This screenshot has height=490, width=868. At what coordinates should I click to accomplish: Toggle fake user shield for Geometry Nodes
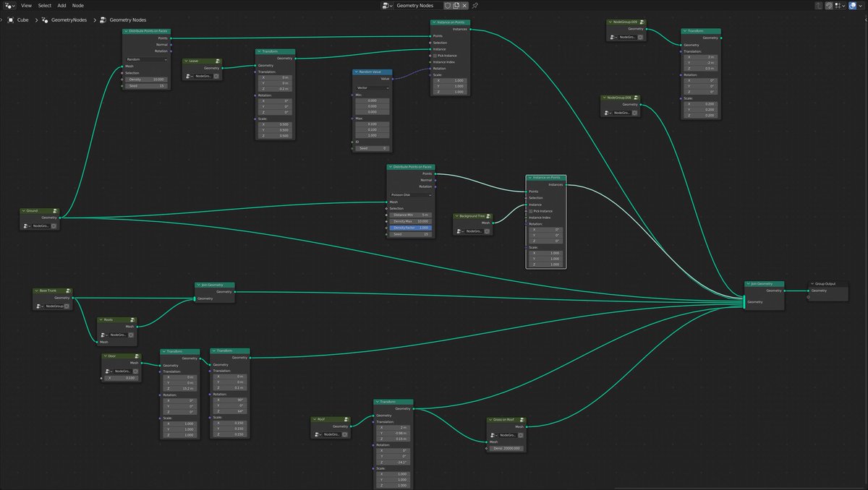click(448, 5)
